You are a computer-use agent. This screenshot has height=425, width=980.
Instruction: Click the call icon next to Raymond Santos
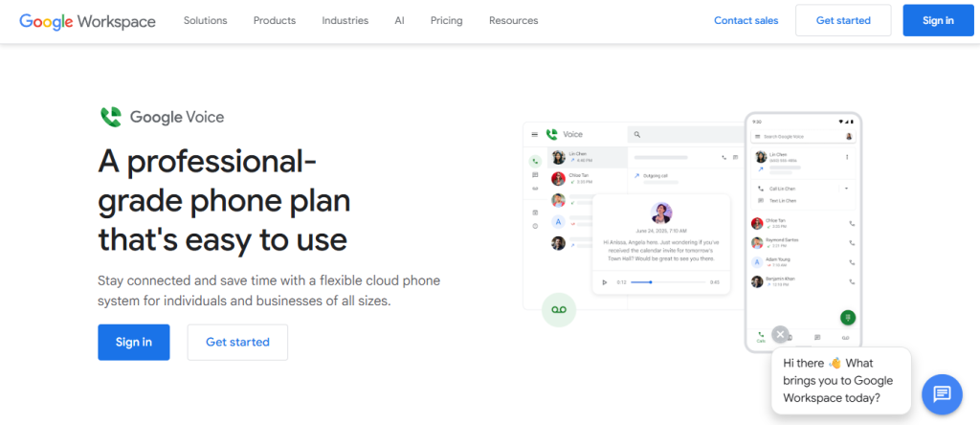852,242
